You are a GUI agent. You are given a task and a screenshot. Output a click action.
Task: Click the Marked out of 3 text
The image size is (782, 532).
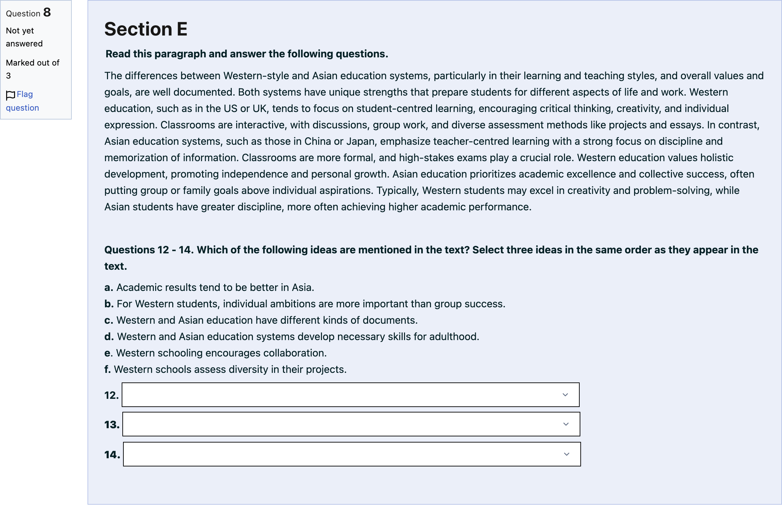point(33,69)
